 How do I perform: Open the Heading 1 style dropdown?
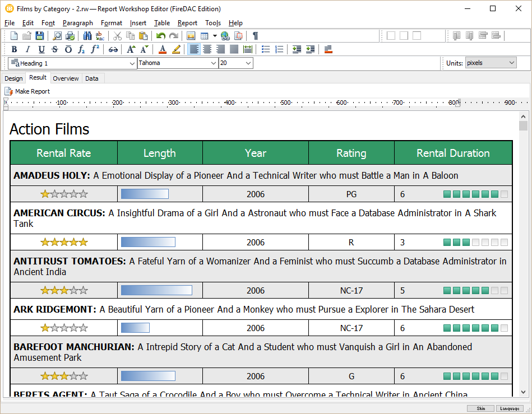coord(132,63)
